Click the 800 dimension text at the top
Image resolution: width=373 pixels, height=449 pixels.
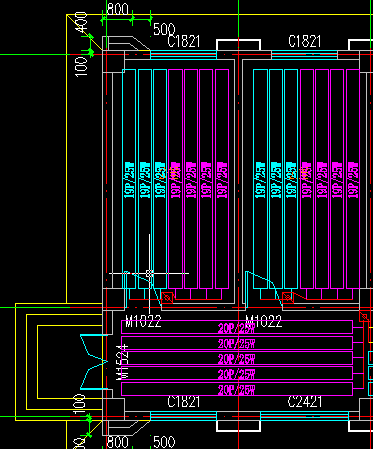(117, 9)
